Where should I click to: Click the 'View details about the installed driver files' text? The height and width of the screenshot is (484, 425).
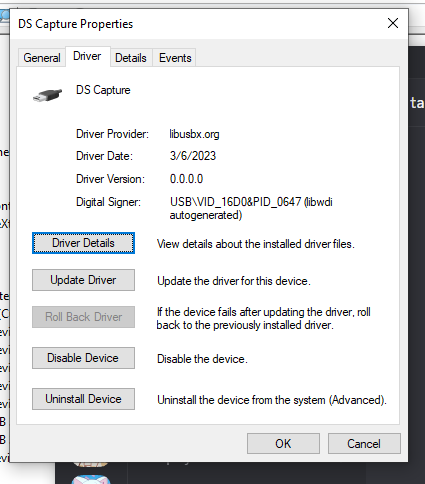click(256, 244)
